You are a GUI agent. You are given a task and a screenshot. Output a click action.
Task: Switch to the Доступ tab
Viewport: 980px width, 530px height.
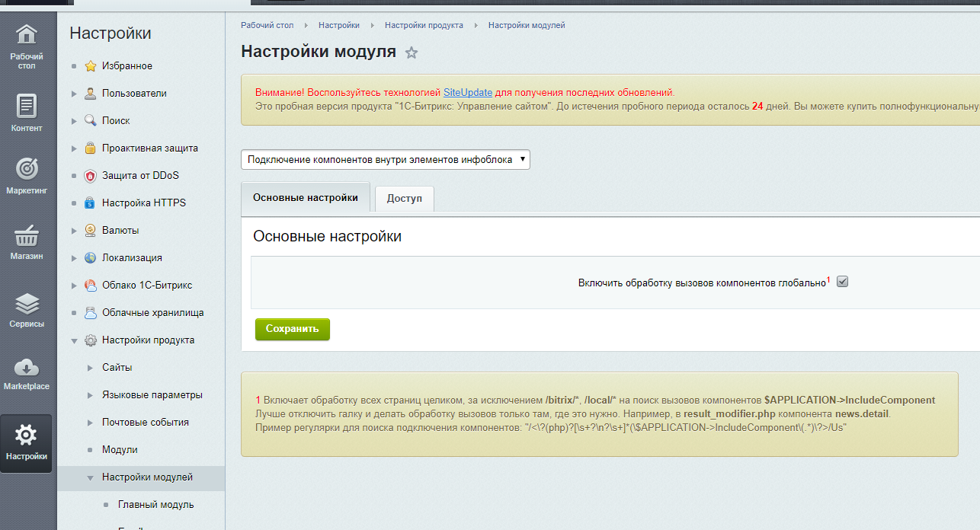click(404, 198)
